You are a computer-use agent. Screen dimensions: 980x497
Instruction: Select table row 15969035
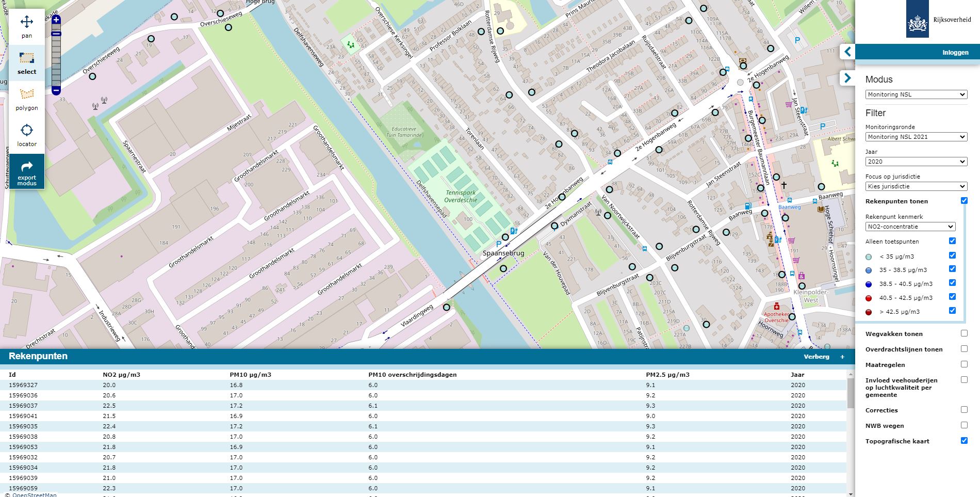point(423,426)
